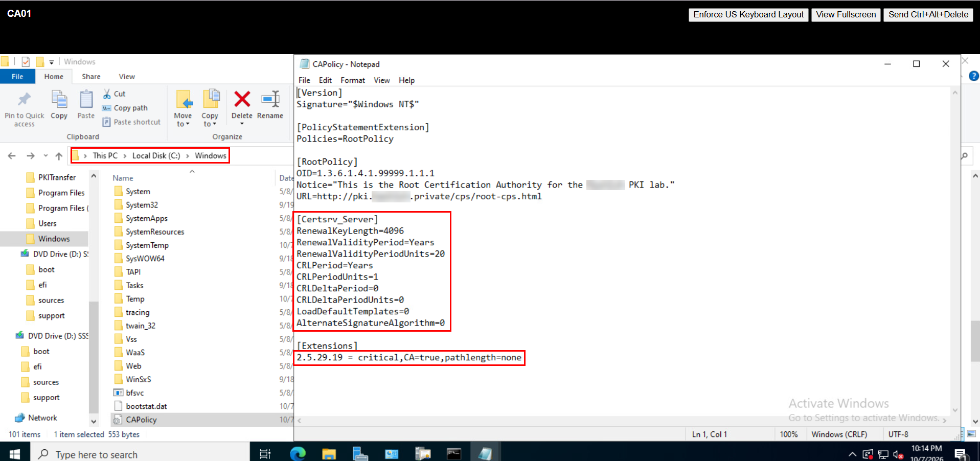Select PKITransfer in the navigation pane
Image resolution: width=980 pixels, height=461 pixels.
(x=57, y=177)
